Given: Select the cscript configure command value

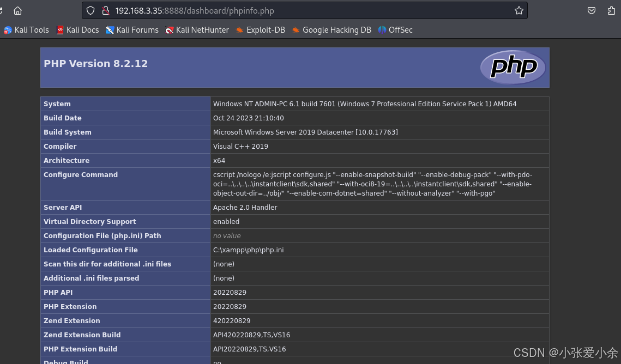Looking at the screenshot, I should (x=373, y=184).
